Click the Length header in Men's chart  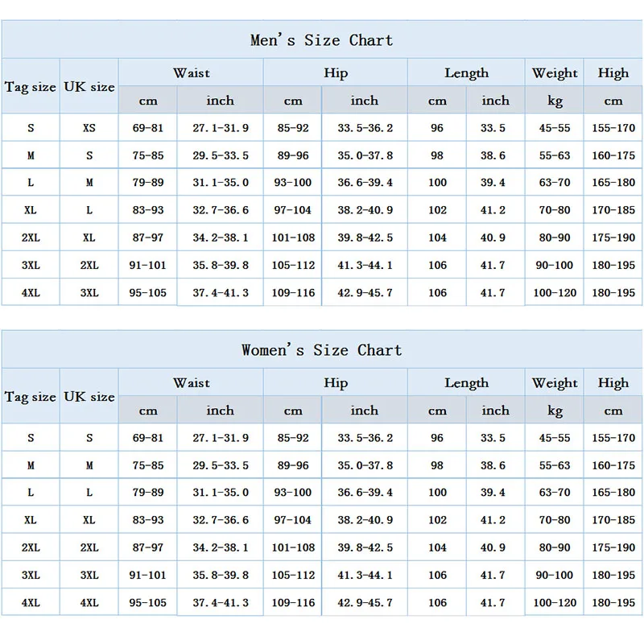coord(466,73)
